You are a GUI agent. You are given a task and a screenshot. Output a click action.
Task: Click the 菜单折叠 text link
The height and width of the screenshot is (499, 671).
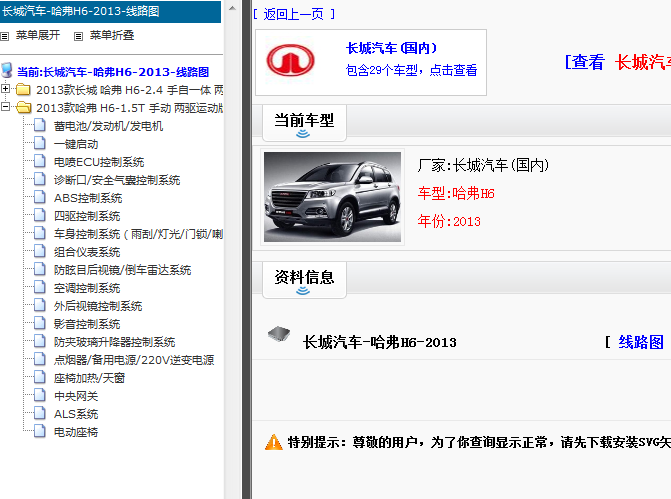[x=112, y=35]
